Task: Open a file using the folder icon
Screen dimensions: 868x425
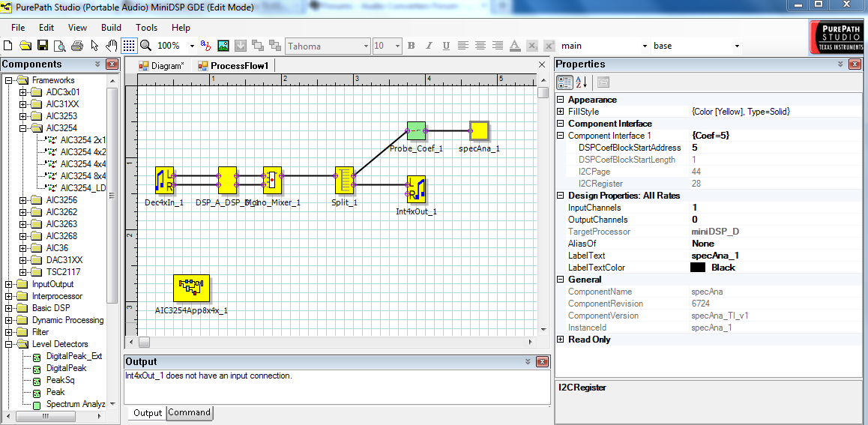Action: (x=25, y=46)
